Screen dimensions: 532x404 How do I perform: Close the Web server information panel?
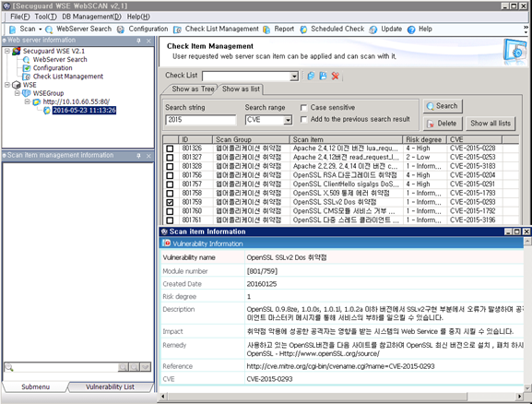click(148, 41)
